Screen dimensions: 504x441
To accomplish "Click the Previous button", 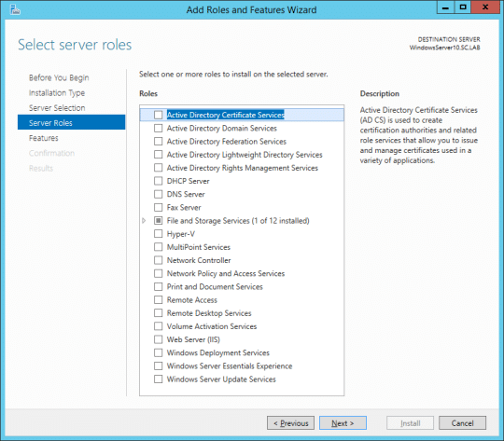I will coord(290,423).
